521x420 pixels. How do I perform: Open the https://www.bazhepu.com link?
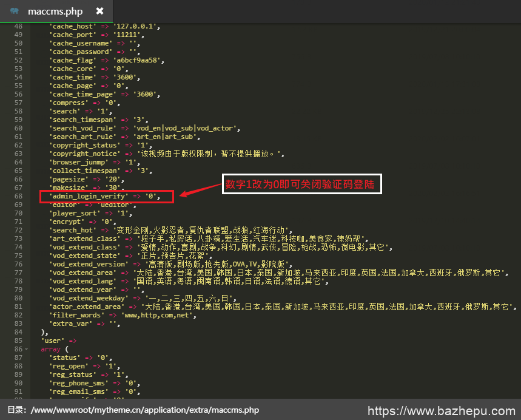pos(441,410)
